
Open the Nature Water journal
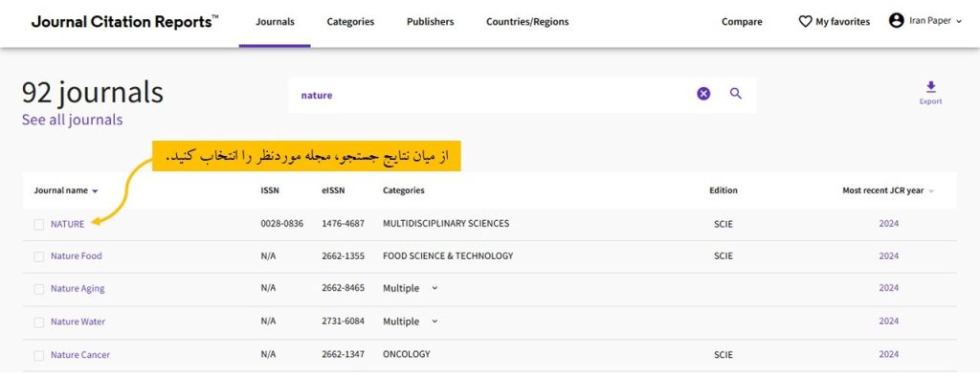pyautogui.click(x=78, y=322)
